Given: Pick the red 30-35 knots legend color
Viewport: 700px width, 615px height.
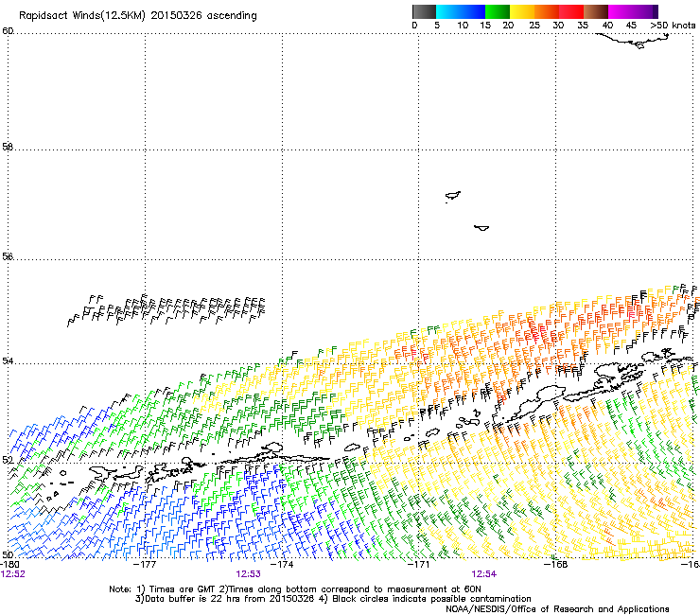Looking at the screenshot, I should coord(571,11).
